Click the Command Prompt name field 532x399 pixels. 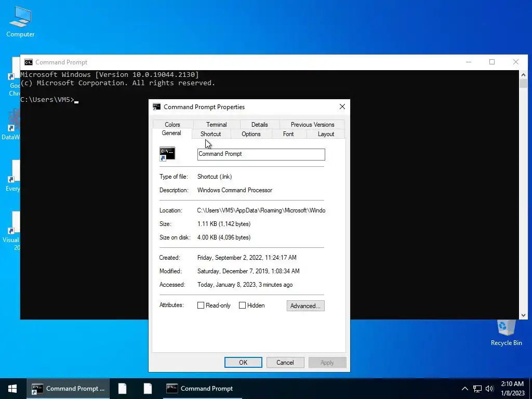261,154
